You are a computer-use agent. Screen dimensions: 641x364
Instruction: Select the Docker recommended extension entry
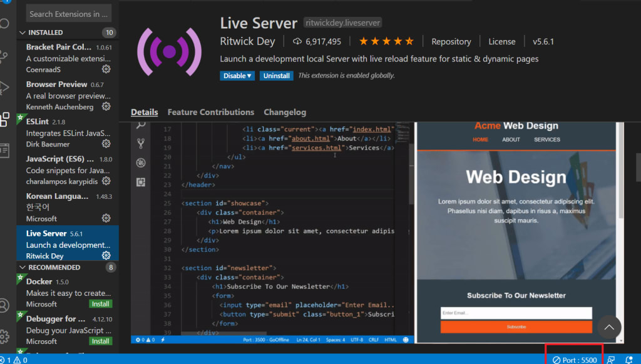68,293
